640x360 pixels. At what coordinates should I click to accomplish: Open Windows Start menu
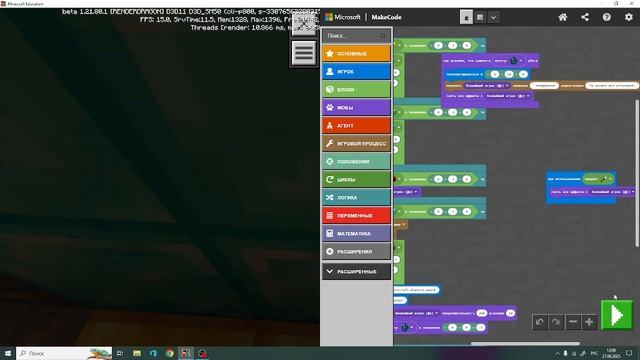[8, 353]
